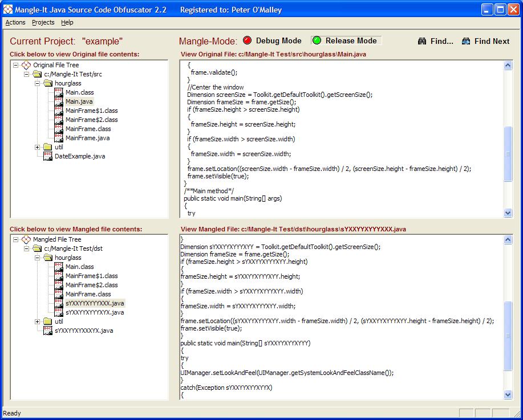The height and width of the screenshot is (420, 523).
Task: Click util folder icon in Original tree
Action: tap(48, 147)
